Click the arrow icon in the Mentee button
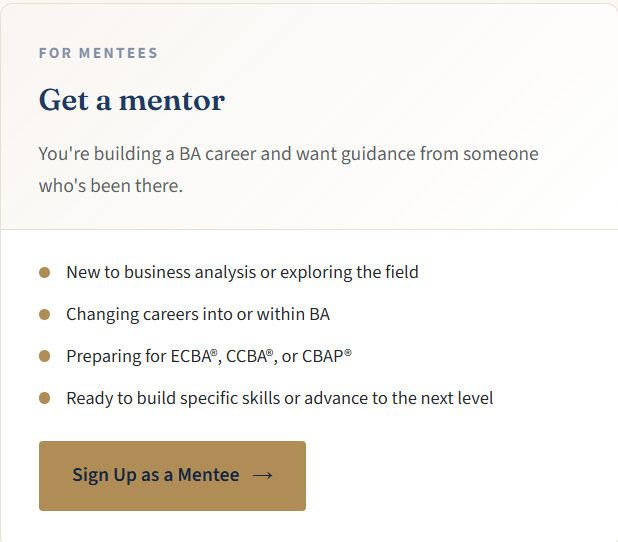618x542 pixels. (x=262, y=475)
